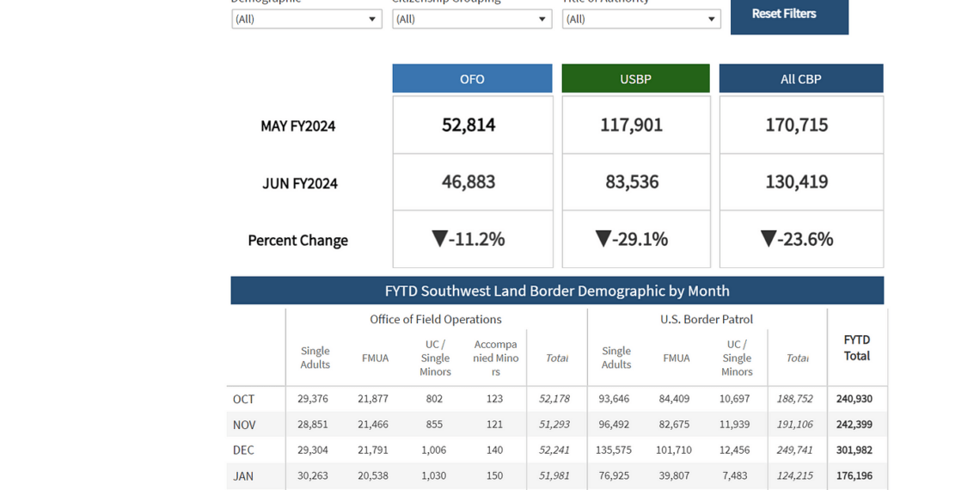This screenshot has width=980, height=490.
Task: Click NOV USBP total 191,106
Action: 794,425
